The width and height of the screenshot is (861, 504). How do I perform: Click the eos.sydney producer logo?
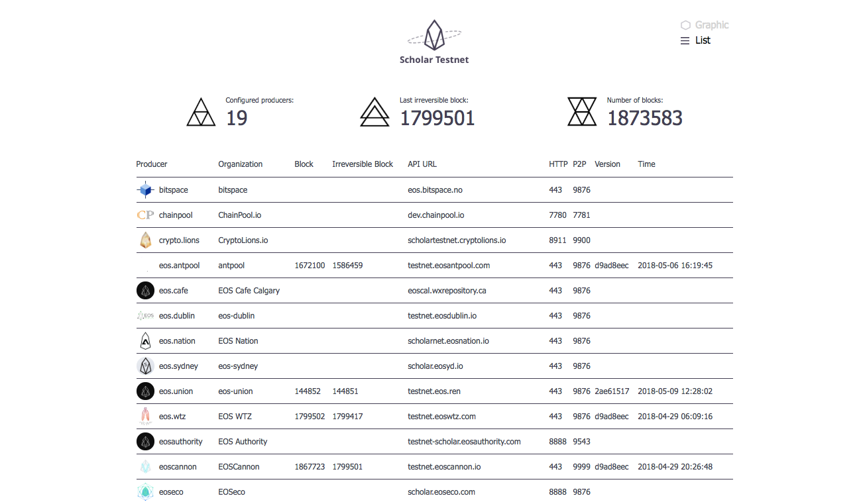(x=145, y=366)
